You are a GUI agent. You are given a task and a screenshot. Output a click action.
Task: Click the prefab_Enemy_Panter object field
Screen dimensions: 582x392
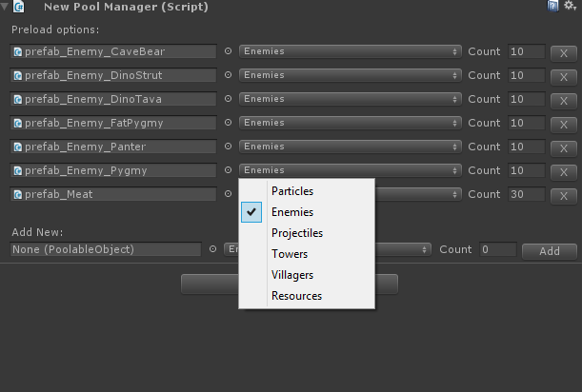coord(113,147)
